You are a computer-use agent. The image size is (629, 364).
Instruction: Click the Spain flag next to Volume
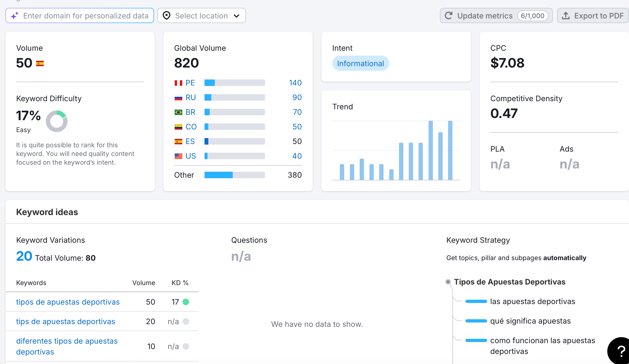point(40,63)
